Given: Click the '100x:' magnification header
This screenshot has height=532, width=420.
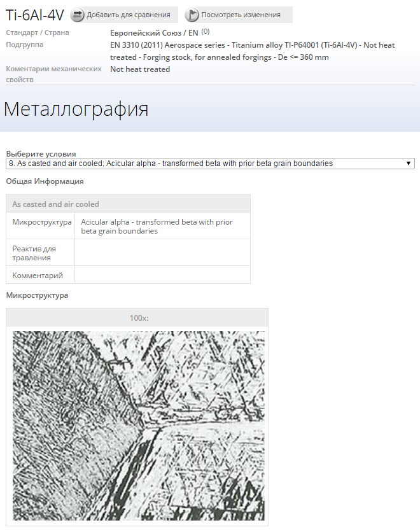Looking at the screenshot, I should click(x=139, y=318).
